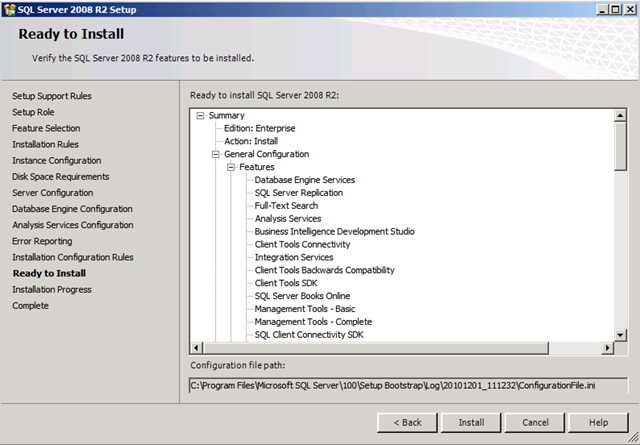Select the Action: Install tree item
The image size is (640, 445).
pyautogui.click(x=251, y=141)
